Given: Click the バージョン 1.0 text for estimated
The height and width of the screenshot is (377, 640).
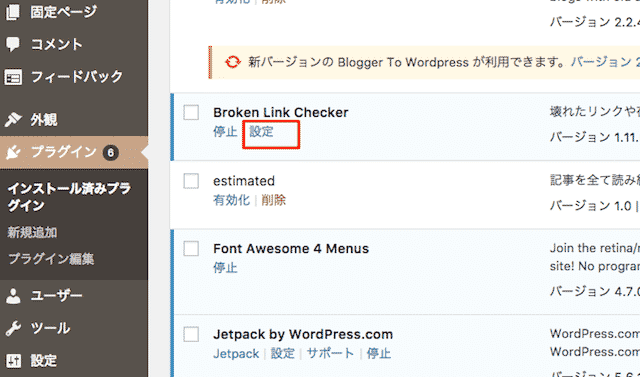Looking at the screenshot, I should (x=591, y=206).
